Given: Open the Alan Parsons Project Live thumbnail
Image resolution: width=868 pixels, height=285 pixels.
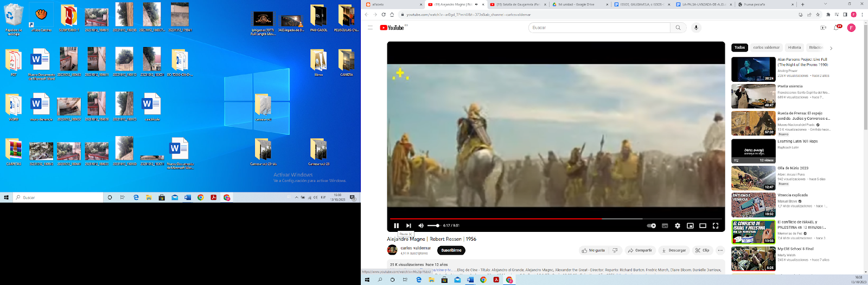Looking at the screenshot, I should click(x=754, y=69).
